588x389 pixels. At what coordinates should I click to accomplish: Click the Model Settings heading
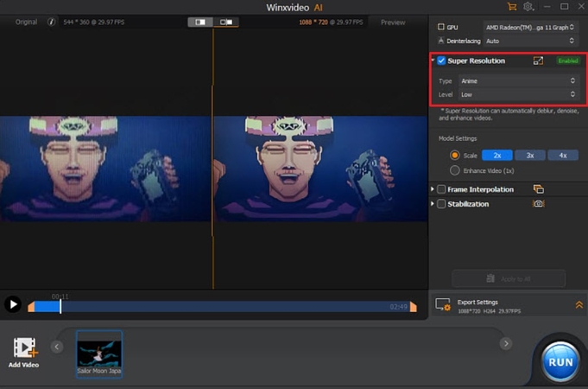pyautogui.click(x=458, y=138)
